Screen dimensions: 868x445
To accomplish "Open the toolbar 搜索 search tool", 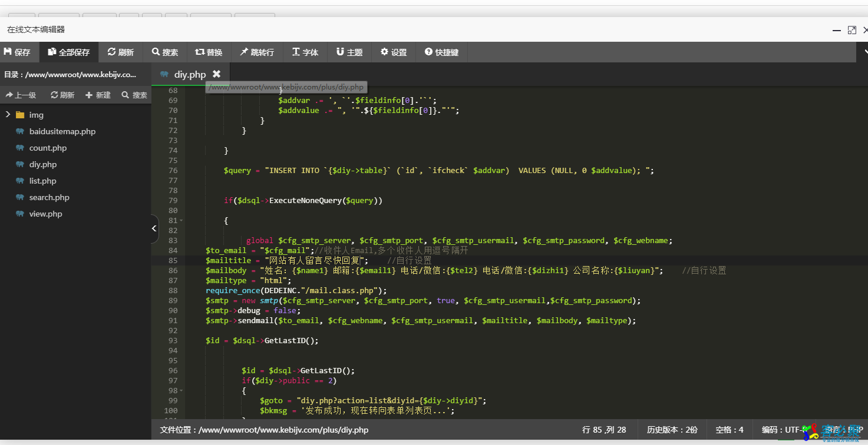I will pyautogui.click(x=165, y=52).
